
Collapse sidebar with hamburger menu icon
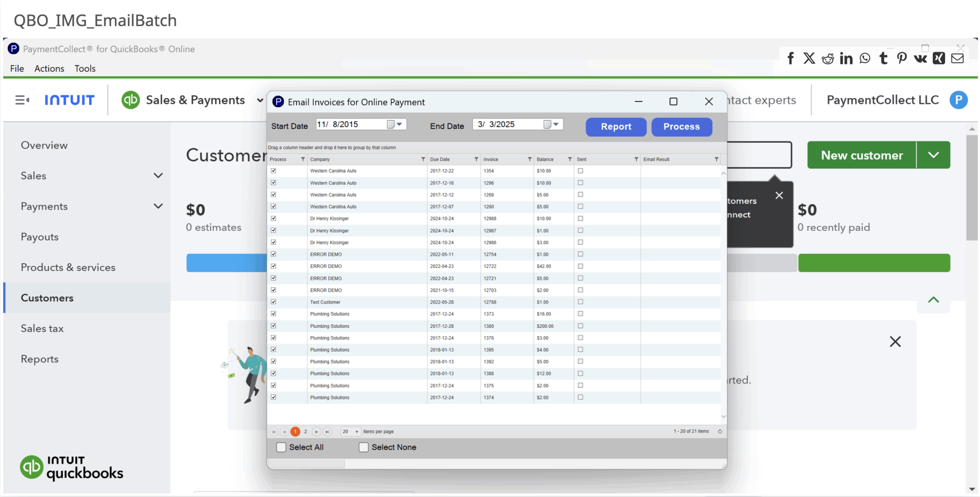point(22,100)
